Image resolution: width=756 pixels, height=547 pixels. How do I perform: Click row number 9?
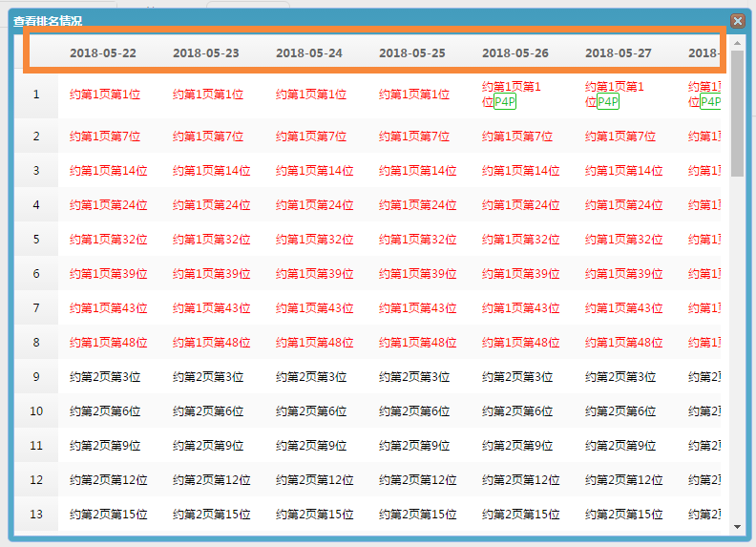(36, 377)
